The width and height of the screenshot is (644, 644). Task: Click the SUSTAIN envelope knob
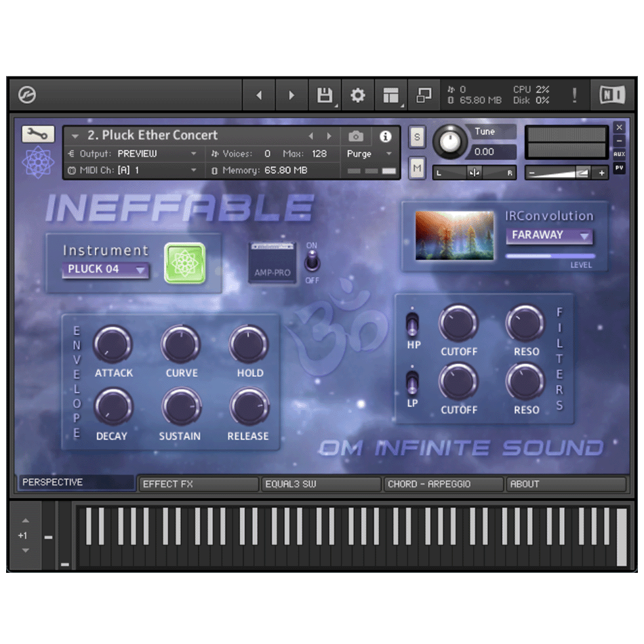[x=181, y=407]
